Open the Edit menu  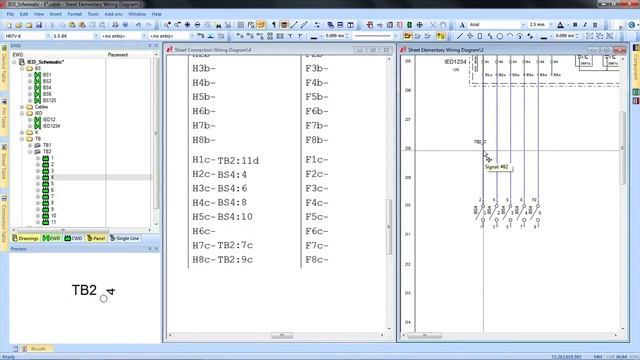click(x=24, y=14)
